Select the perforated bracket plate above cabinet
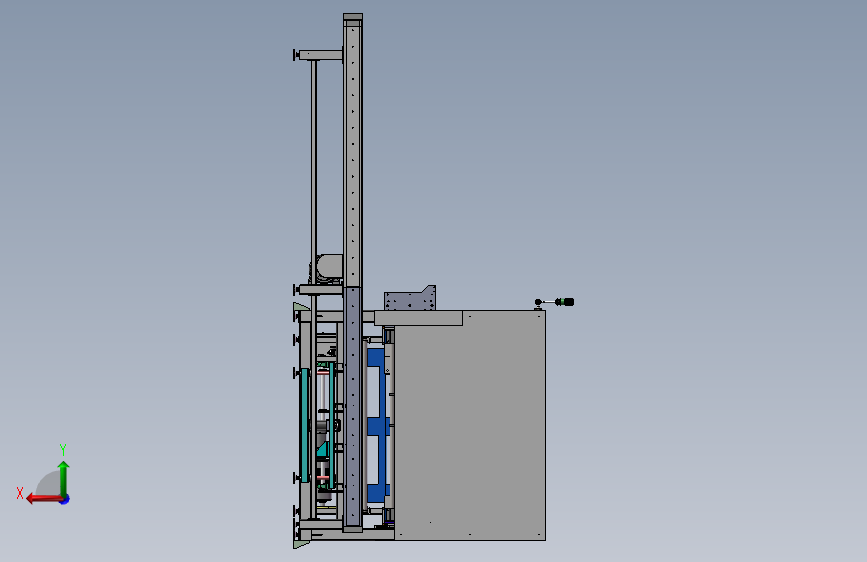 click(410, 299)
